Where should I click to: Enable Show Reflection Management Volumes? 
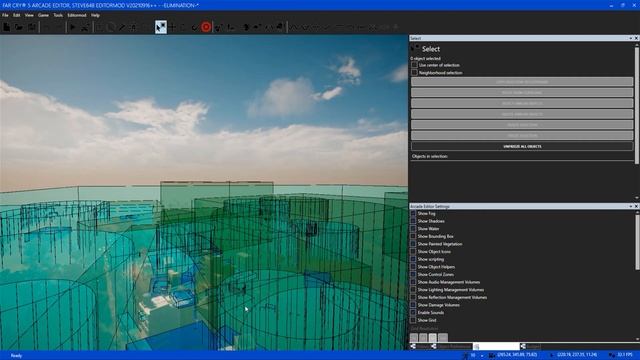(413, 297)
